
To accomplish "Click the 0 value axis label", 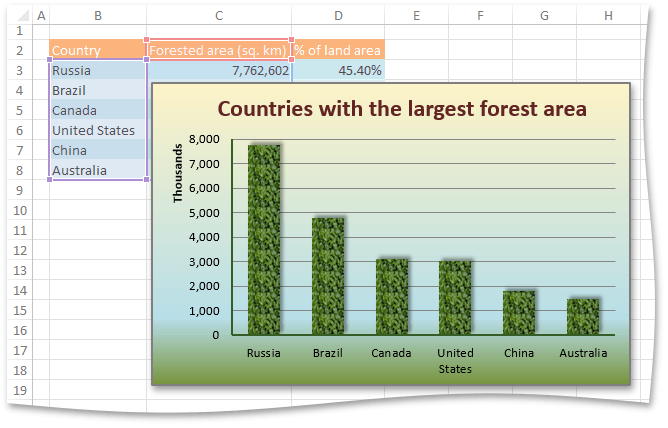I will tap(216, 335).
